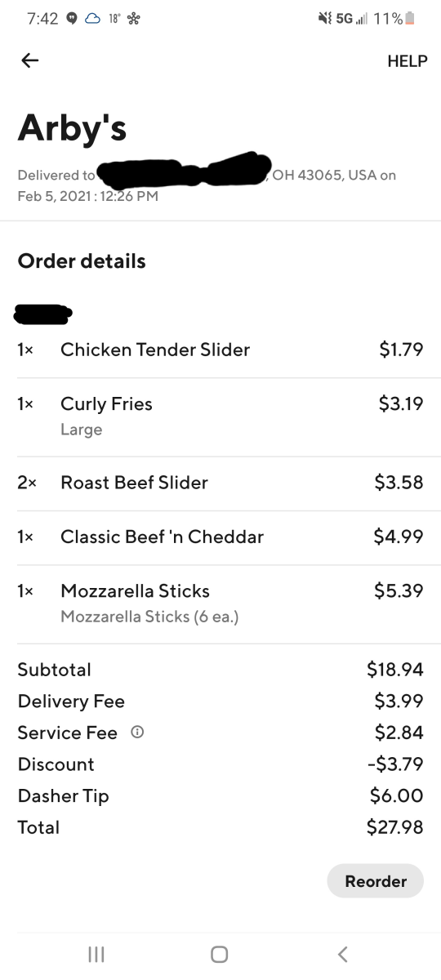Tap the cloud icon in status bar
The height and width of the screenshot is (980, 441).
tap(92, 19)
